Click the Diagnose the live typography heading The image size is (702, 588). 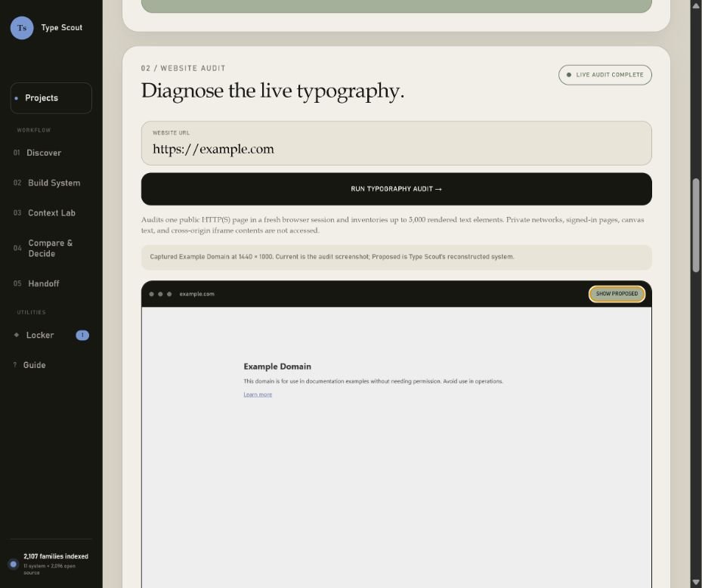(x=273, y=91)
